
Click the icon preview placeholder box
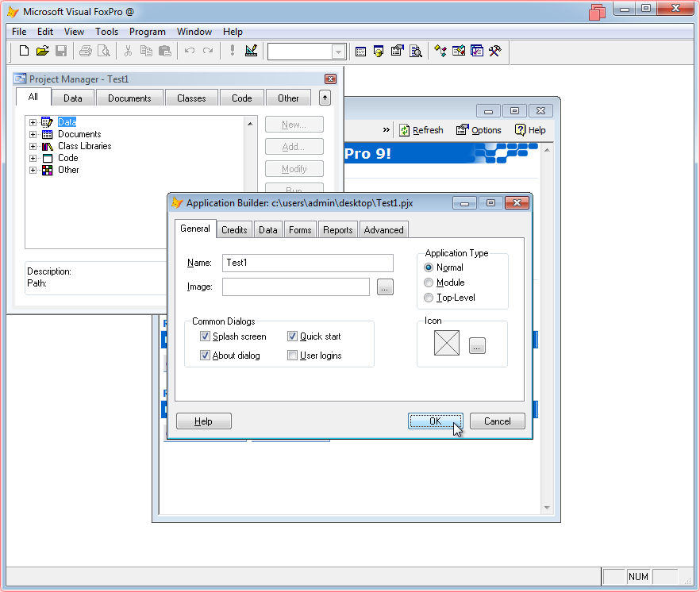[446, 343]
